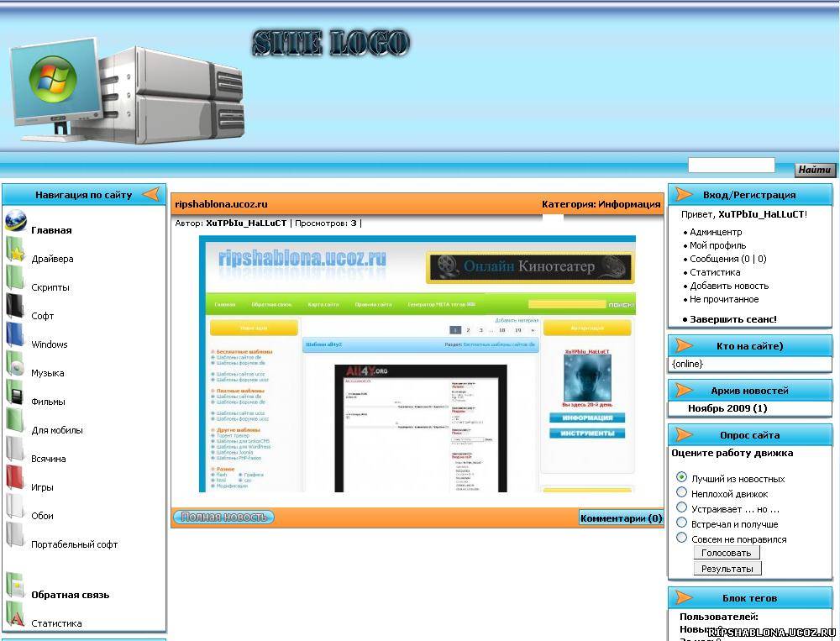The width and height of the screenshot is (840, 641).
Task: Click the folder icon beside Портабельный софт
Action: point(15,535)
